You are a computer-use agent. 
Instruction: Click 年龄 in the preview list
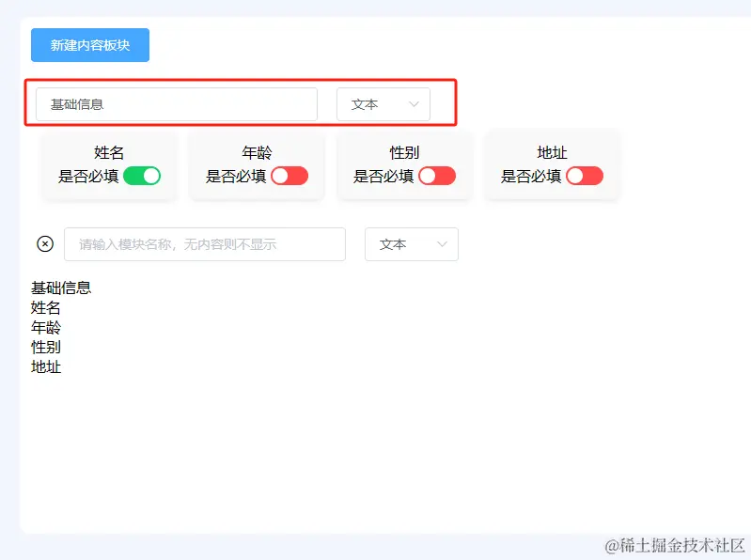45,327
